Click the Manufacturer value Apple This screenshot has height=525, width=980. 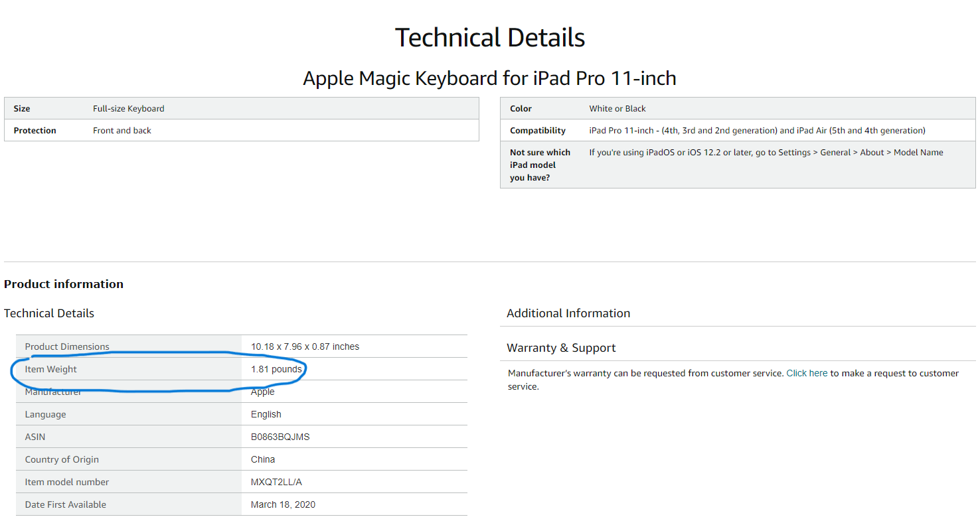pyautogui.click(x=263, y=392)
